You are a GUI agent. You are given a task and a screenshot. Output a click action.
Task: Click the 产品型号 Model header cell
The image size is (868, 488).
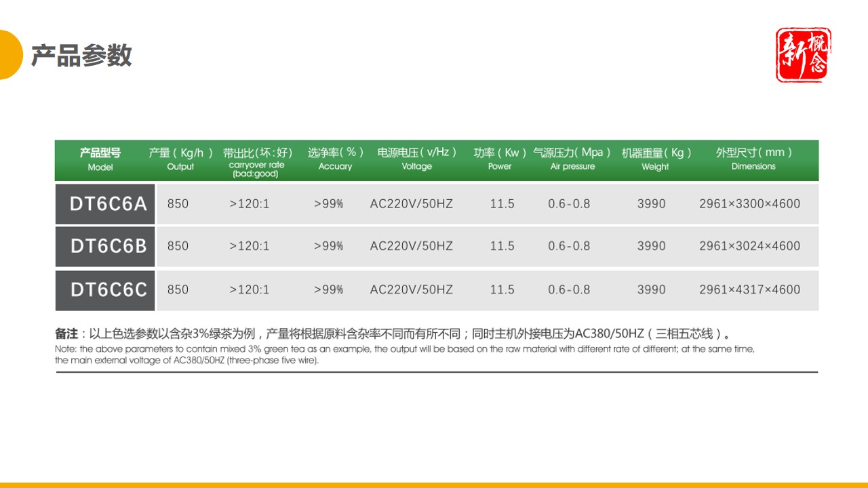(100, 160)
